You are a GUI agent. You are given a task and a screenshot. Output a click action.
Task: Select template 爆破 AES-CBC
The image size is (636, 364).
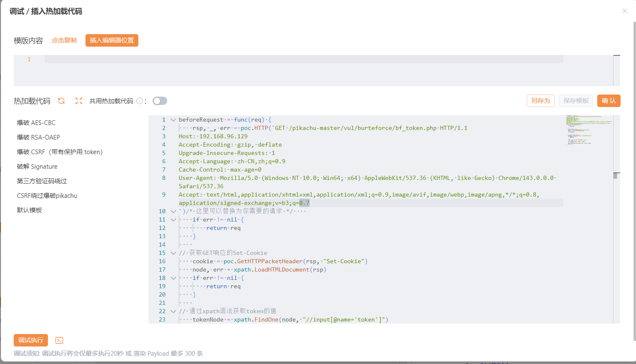point(36,123)
